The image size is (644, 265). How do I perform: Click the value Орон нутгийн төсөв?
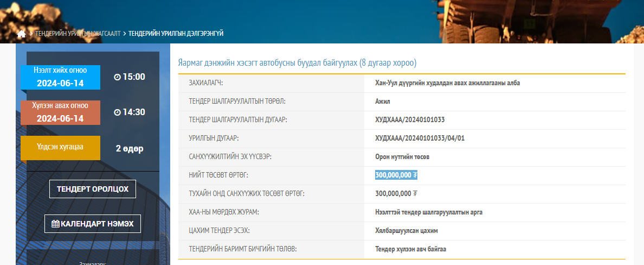[x=402, y=157]
